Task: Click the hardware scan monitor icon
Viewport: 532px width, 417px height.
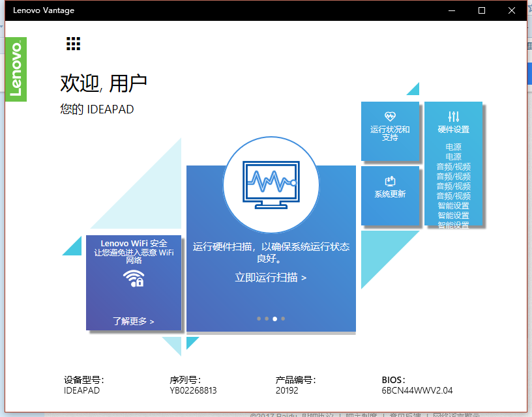Action: click(x=271, y=185)
